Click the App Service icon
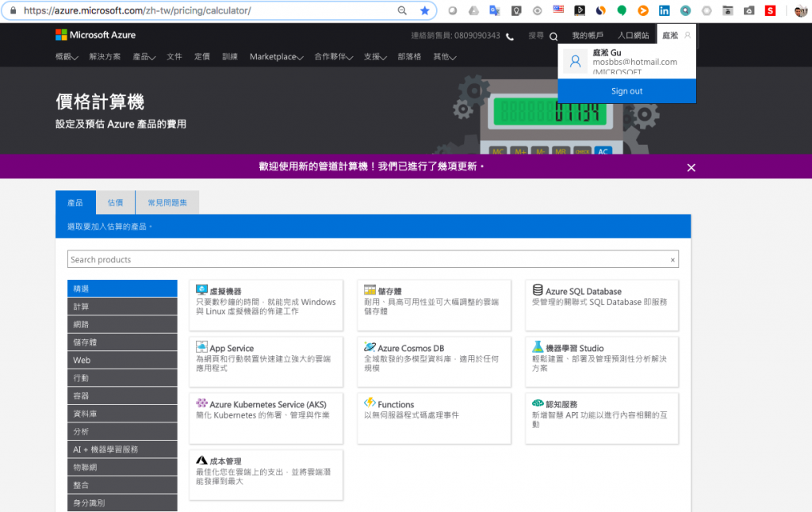812x512 pixels. tap(201, 347)
